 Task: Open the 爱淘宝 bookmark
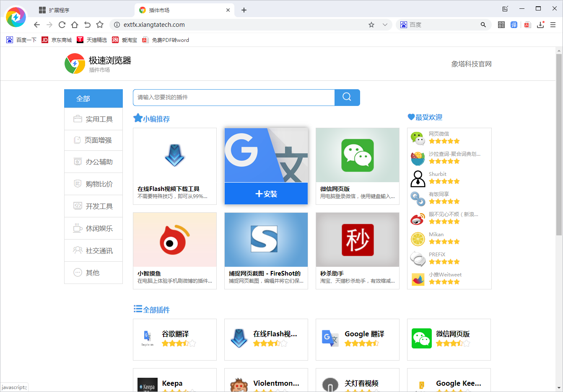coord(125,40)
